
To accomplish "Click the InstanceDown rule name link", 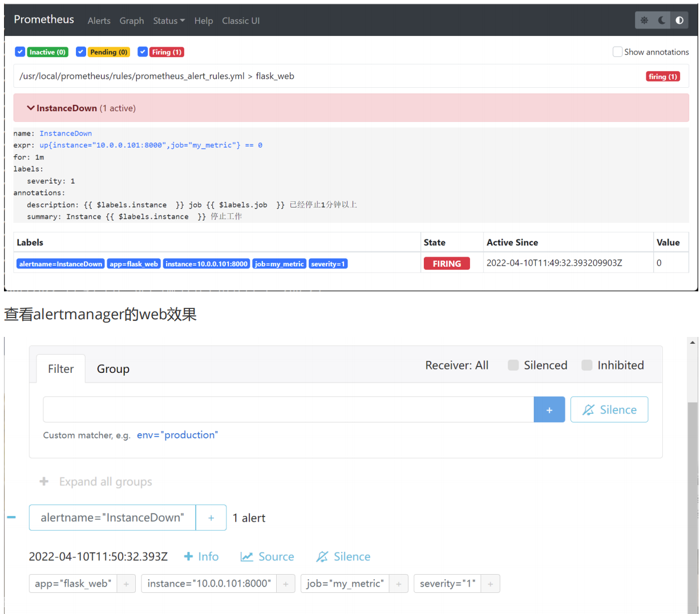I will click(x=66, y=133).
